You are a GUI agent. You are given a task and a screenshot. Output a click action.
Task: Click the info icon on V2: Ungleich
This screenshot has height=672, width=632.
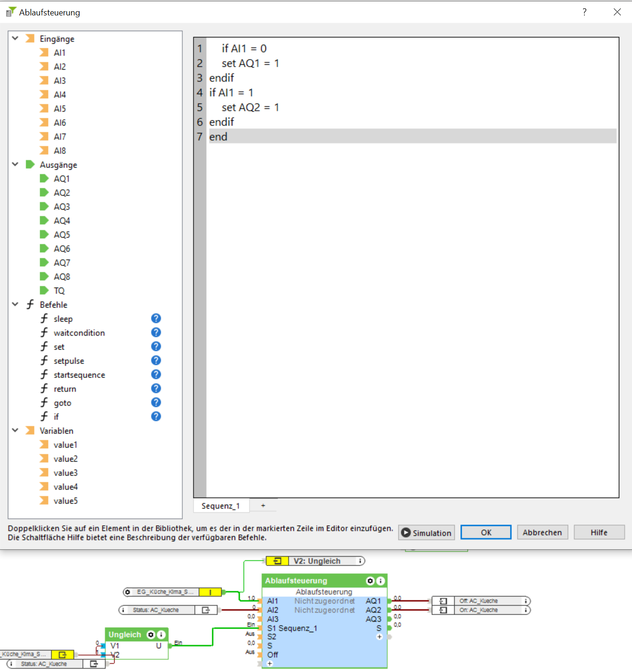(x=360, y=561)
